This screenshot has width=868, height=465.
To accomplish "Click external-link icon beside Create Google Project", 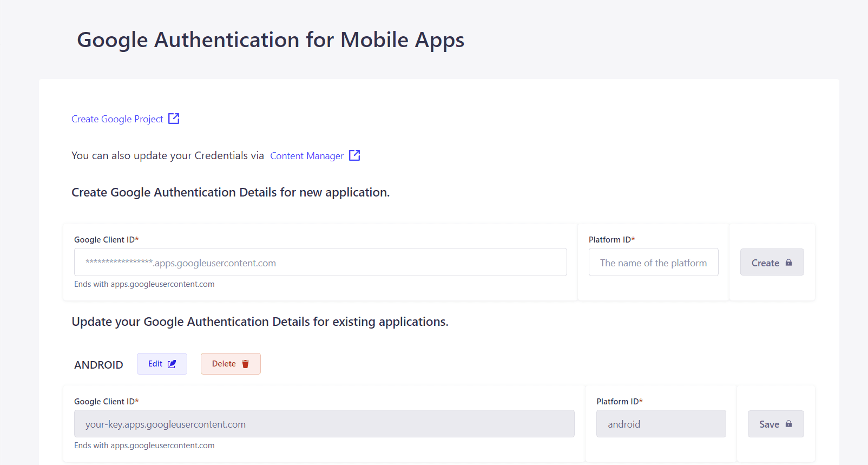I will (x=174, y=119).
